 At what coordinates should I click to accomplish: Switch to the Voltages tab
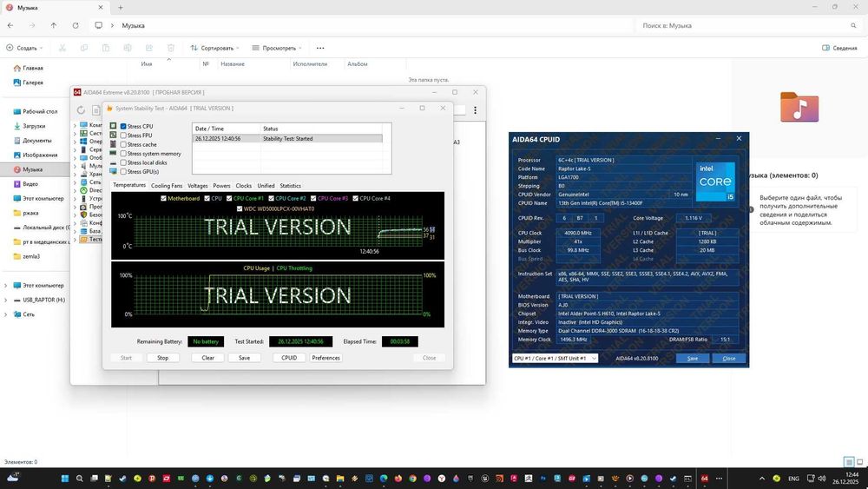click(x=198, y=186)
